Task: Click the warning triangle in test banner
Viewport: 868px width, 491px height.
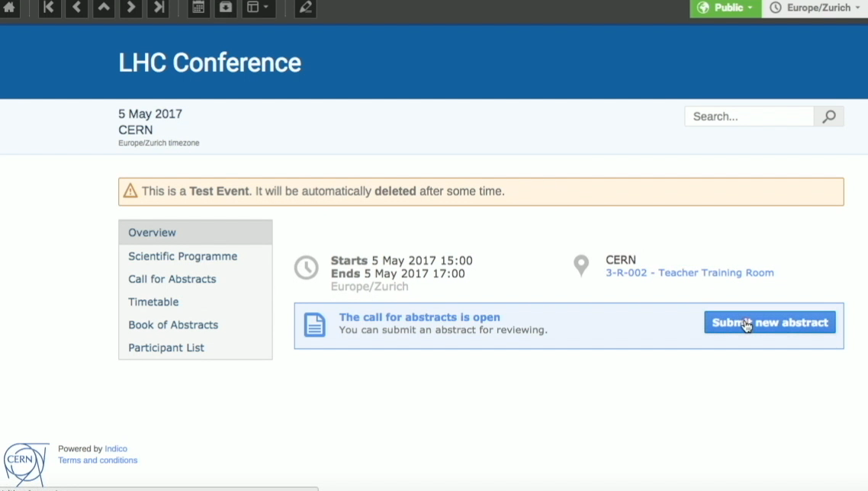Action: tap(130, 191)
